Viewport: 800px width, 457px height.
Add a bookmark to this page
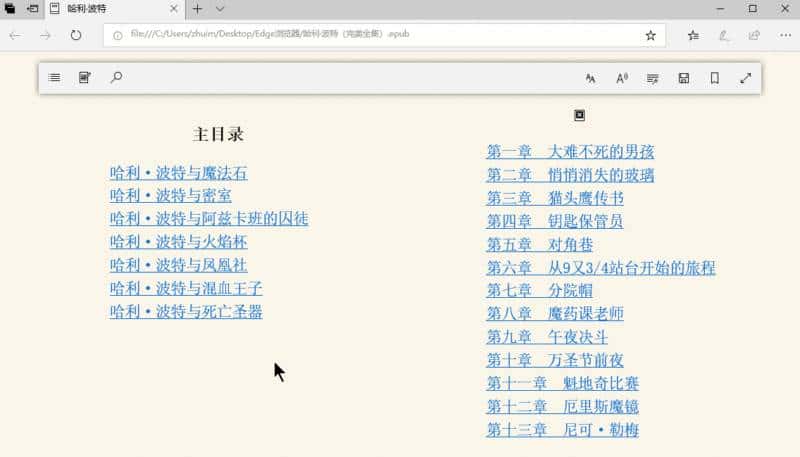click(x=715, y=78)
